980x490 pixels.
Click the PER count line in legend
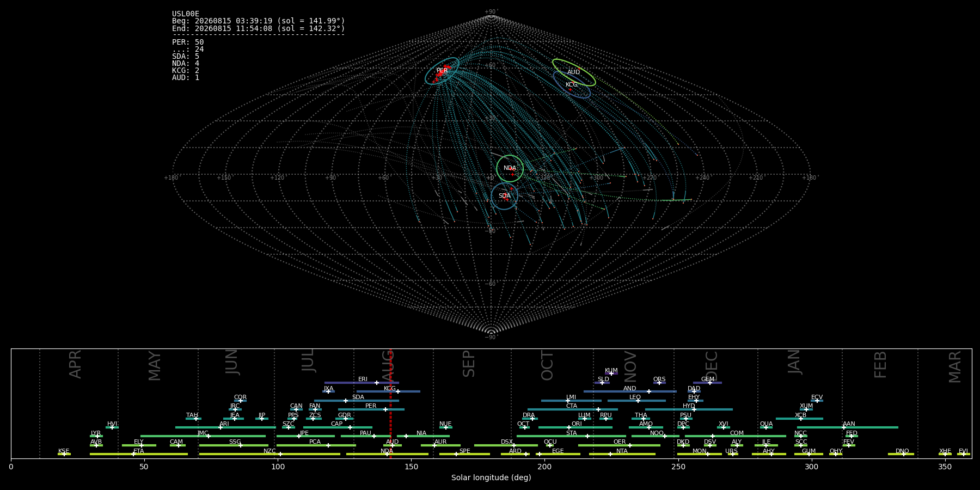coord(188,42)
